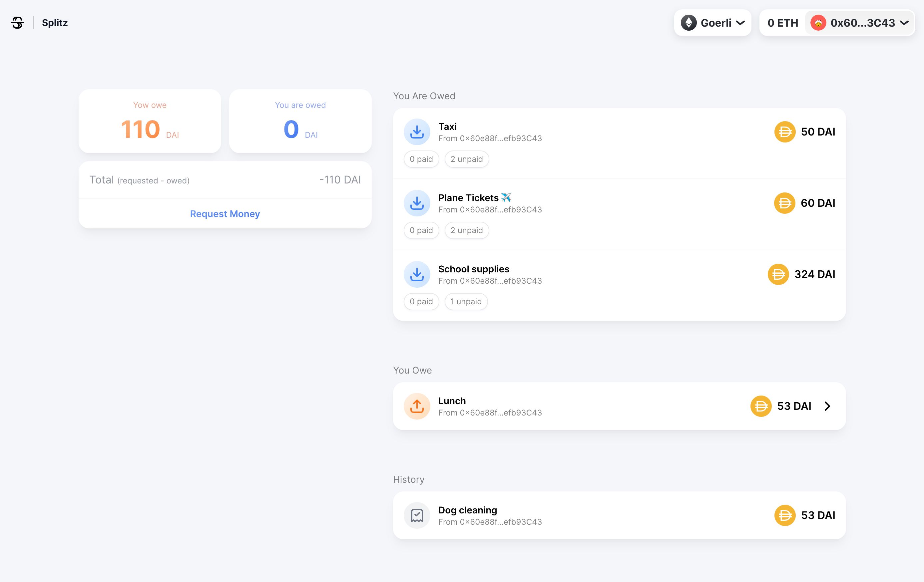Click the sender address under Lunch
Viewport: 924px width, 582px height.
click(x=490, y=413)
